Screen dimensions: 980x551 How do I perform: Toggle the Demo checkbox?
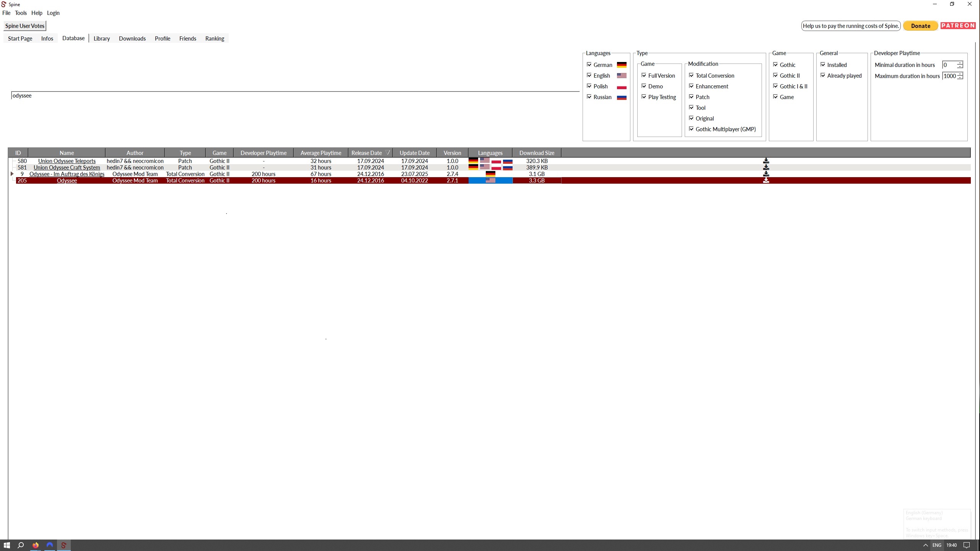(x=644, y=86)
